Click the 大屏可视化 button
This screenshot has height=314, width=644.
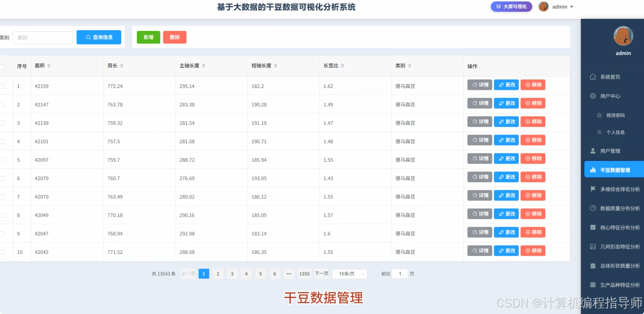pyautogui.click(x=511, y=6)
